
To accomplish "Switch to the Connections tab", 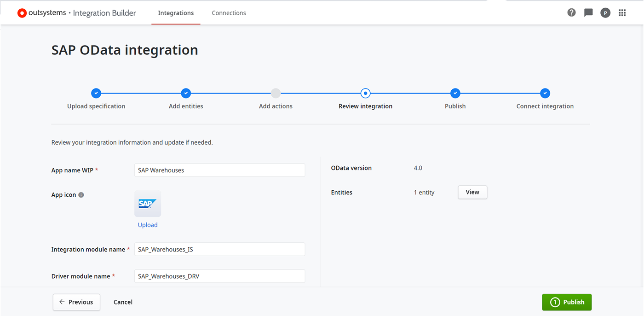I will pyautogui.click(x=229, y=13).
